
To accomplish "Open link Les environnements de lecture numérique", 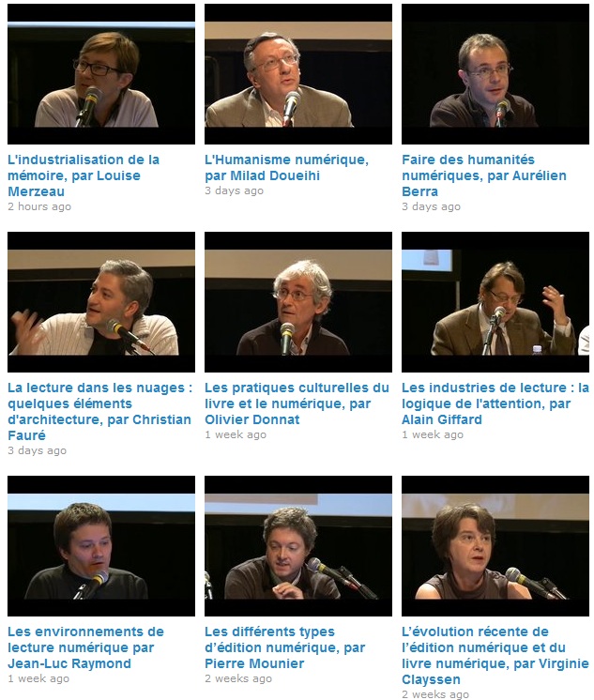I will coord(85,647).
